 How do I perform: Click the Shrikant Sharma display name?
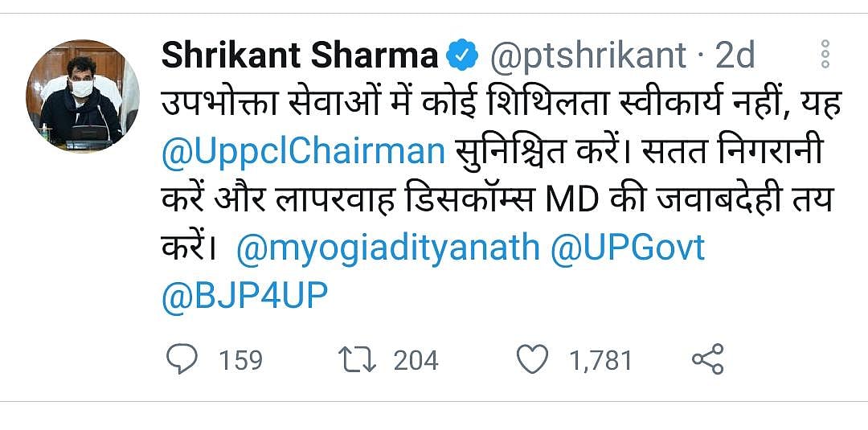pyautogui.click(x=300, y=55)
